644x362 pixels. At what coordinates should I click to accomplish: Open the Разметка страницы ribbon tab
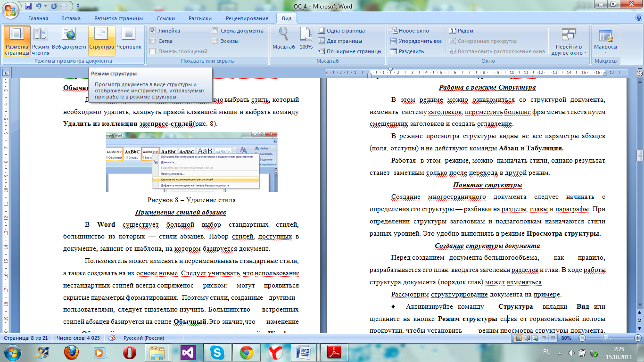[118, 18]
